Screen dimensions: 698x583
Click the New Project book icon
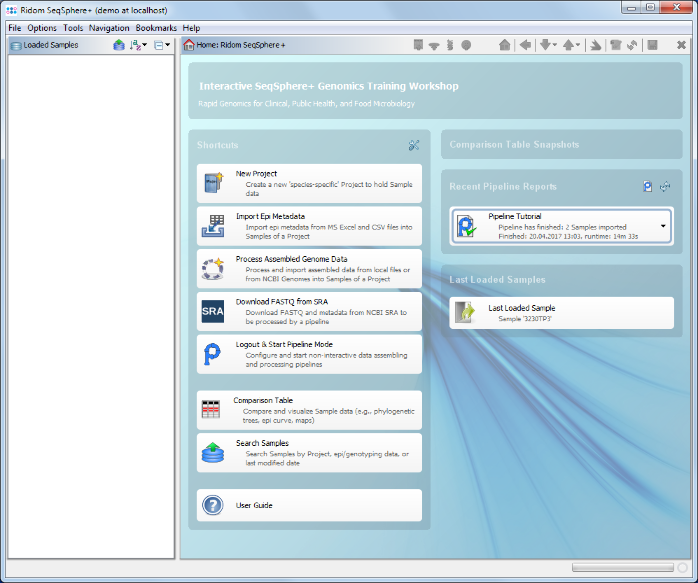(x=213, y=183)
